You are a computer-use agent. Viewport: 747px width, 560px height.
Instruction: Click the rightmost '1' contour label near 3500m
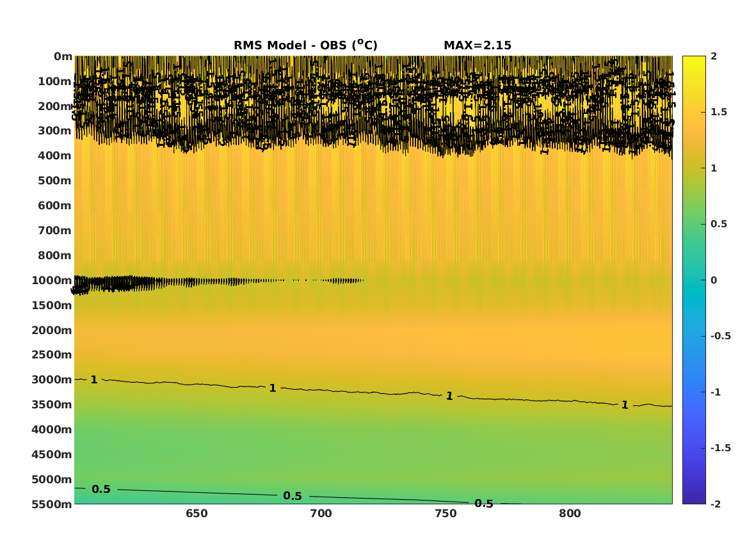click(x=625, y=404)
